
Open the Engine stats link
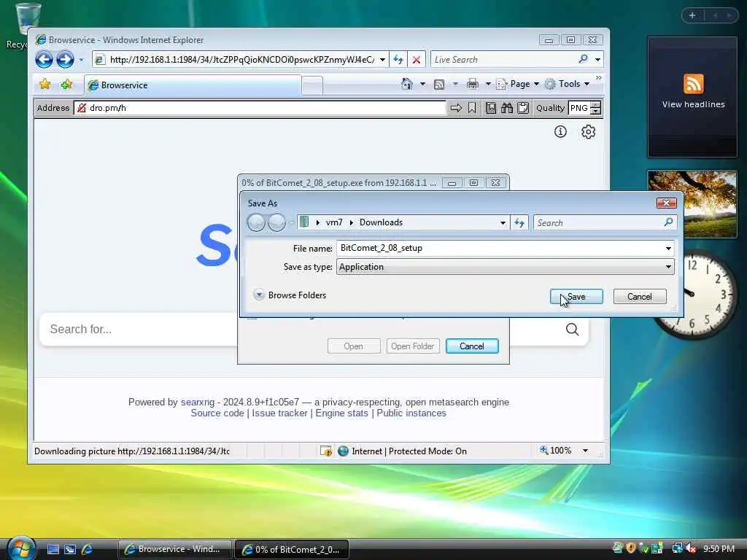coord(341,413)
